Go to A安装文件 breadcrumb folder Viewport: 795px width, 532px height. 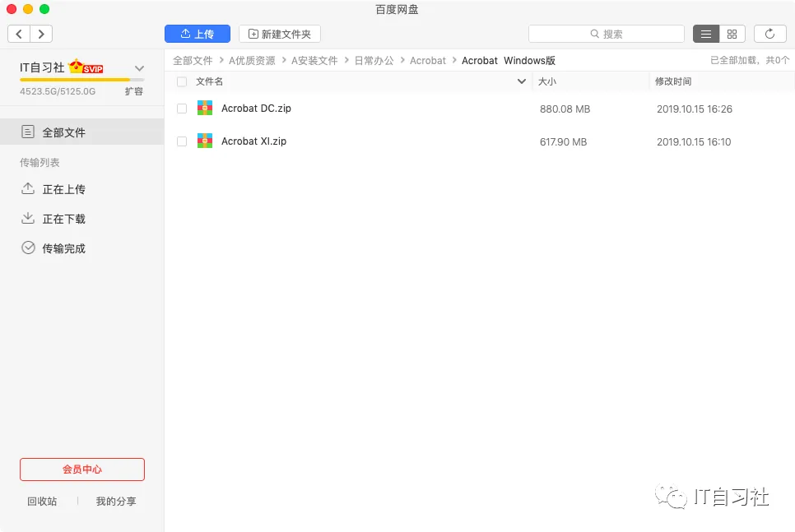coord(314,61)
